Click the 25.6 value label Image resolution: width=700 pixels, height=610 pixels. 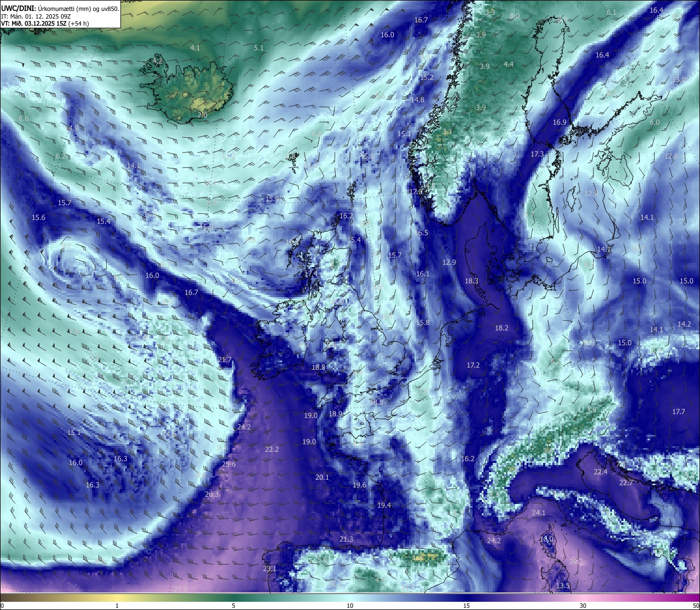tap(229, 464)
